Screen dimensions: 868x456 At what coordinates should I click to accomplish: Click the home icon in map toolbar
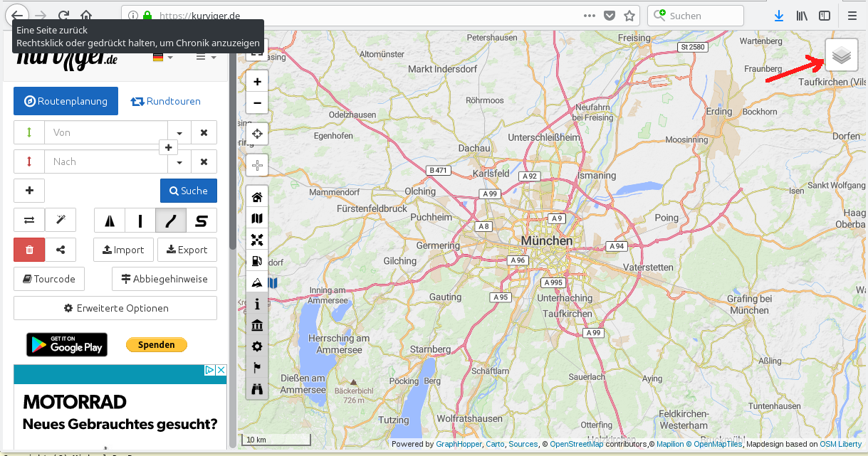click(x=257, y=197)
